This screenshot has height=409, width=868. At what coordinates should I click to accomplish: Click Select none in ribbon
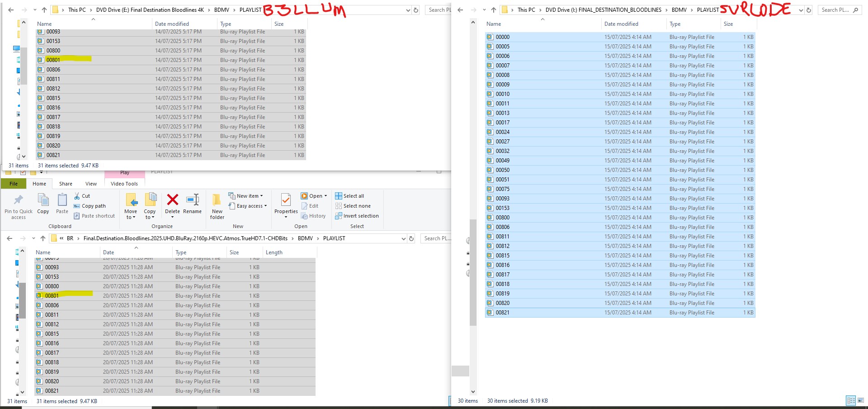point(353,206)
